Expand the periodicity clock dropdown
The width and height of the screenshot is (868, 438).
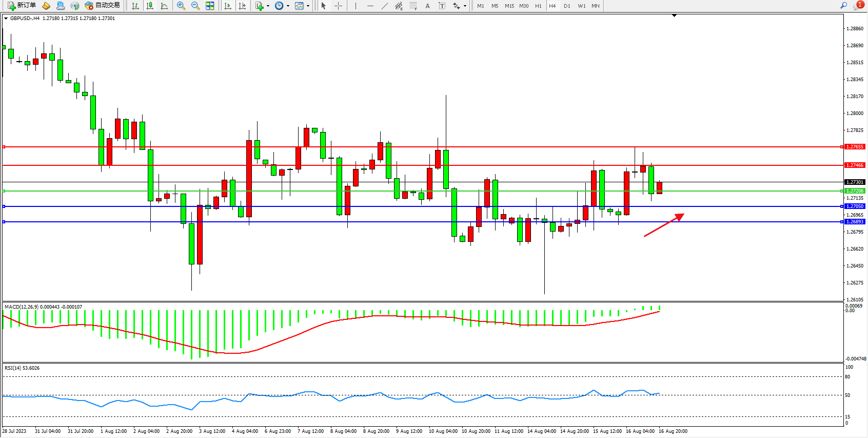(x=288, y=6)
